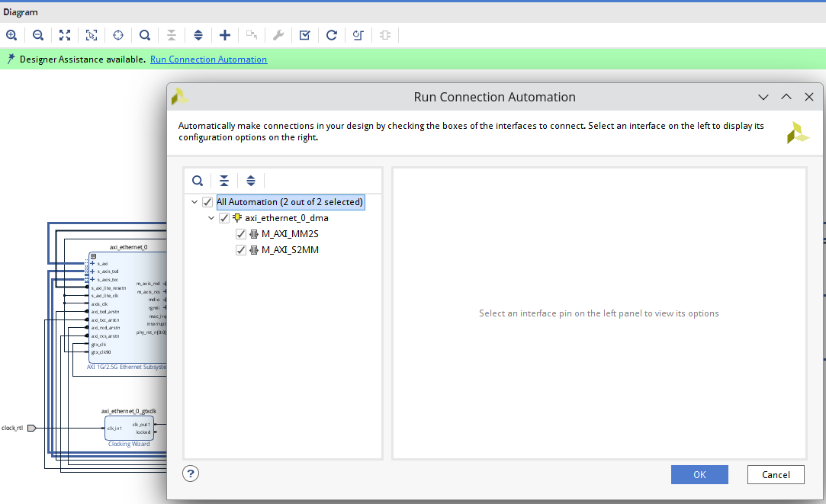
Task: Search the automation tree in the dialog
Action: click(198, 181)
